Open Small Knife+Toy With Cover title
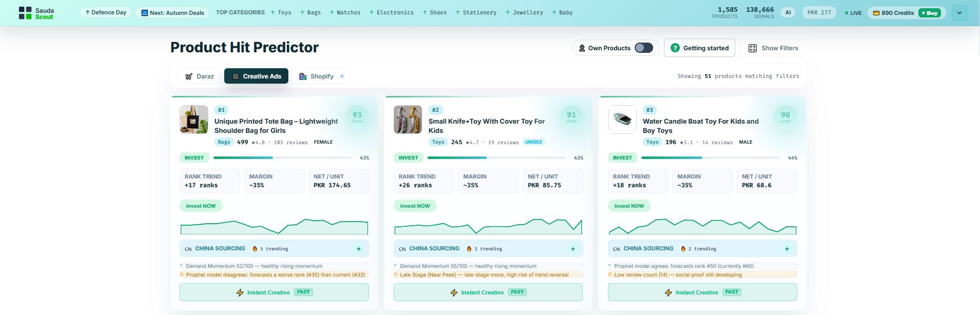 486,126
